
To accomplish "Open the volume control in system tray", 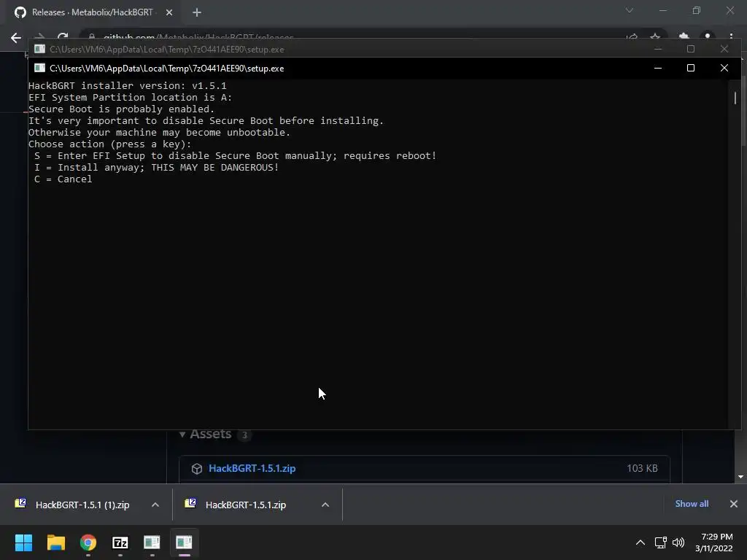I will (x=678, y=542).
